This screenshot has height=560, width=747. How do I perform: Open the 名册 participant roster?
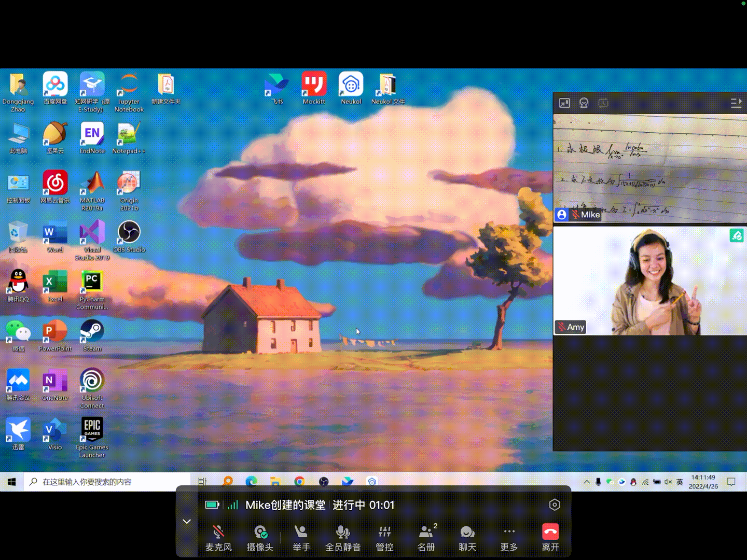(x=426, y=537)
